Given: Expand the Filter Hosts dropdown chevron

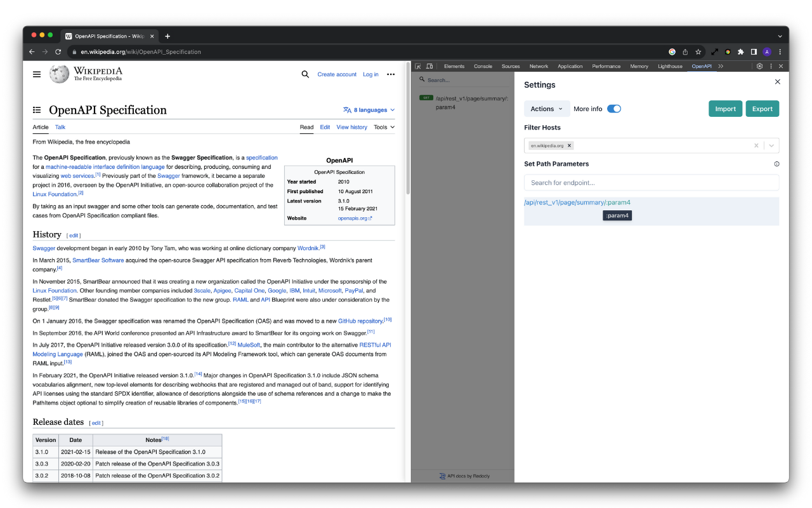Looking at the screenshot, I should (x=771, y=145).
